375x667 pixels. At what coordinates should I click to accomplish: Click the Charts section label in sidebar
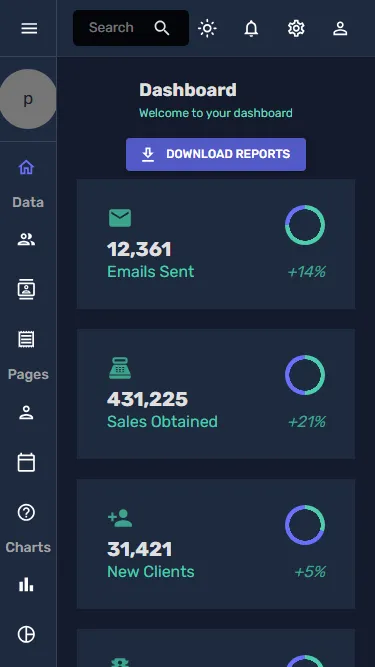(28, 547)
